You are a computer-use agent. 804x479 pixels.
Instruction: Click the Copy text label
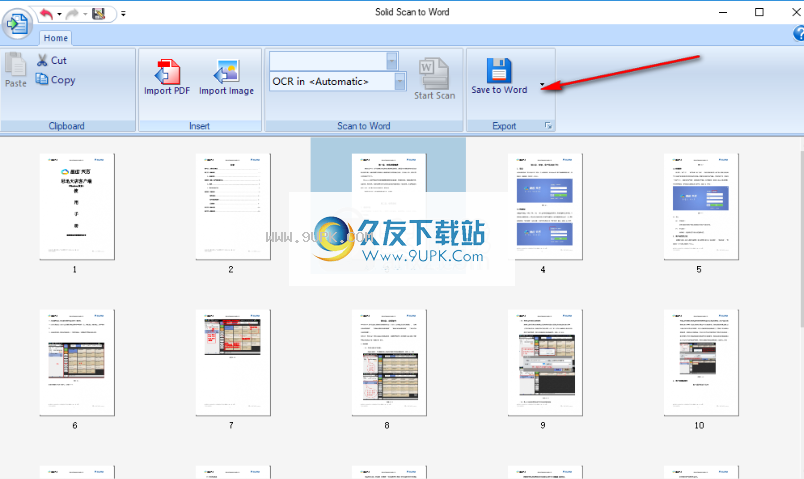coord(63,79)
